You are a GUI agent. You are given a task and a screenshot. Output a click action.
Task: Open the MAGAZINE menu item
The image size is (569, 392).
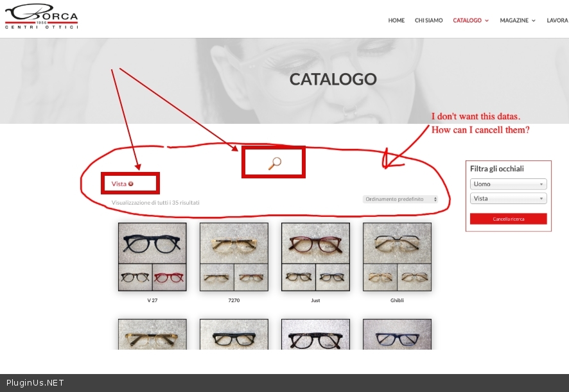click(514, 21)
